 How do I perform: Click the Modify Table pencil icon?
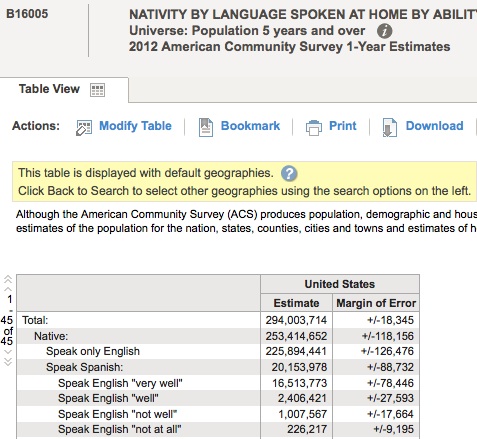(84, 127)
